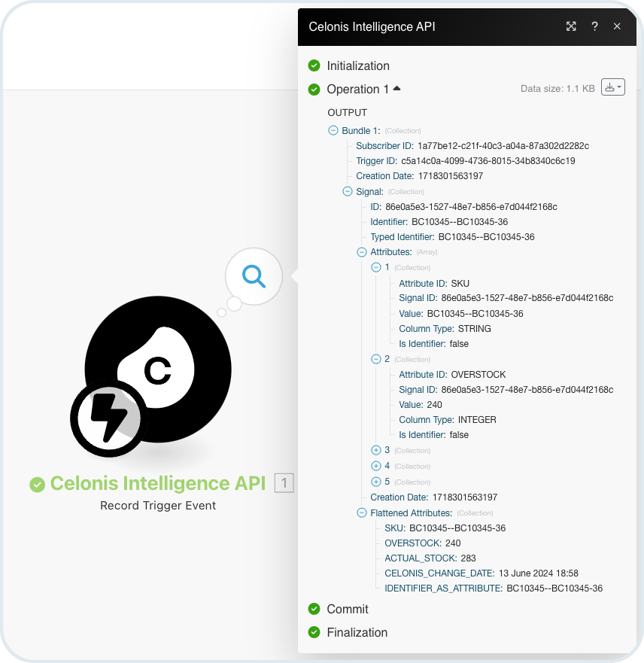Viewport: 644px width, 663px height.
Task: Click the ACTUAL_STOCK 283 row
Action: (x=430, y=558)
